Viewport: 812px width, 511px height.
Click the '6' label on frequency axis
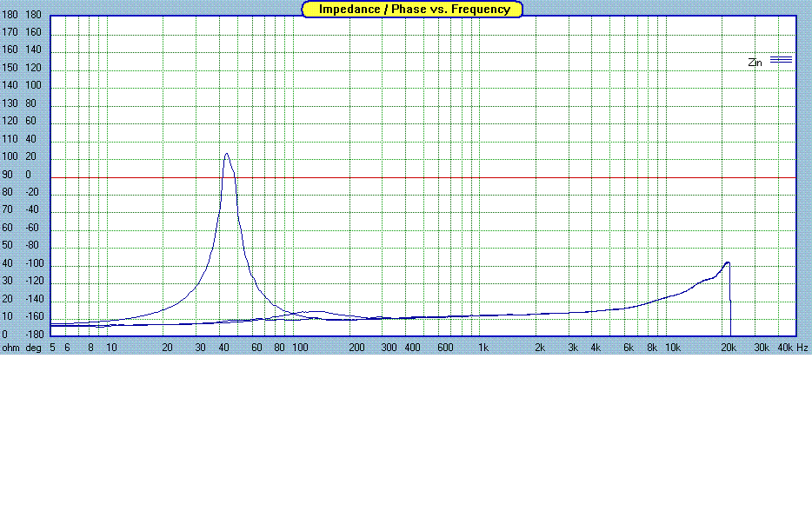67,348
